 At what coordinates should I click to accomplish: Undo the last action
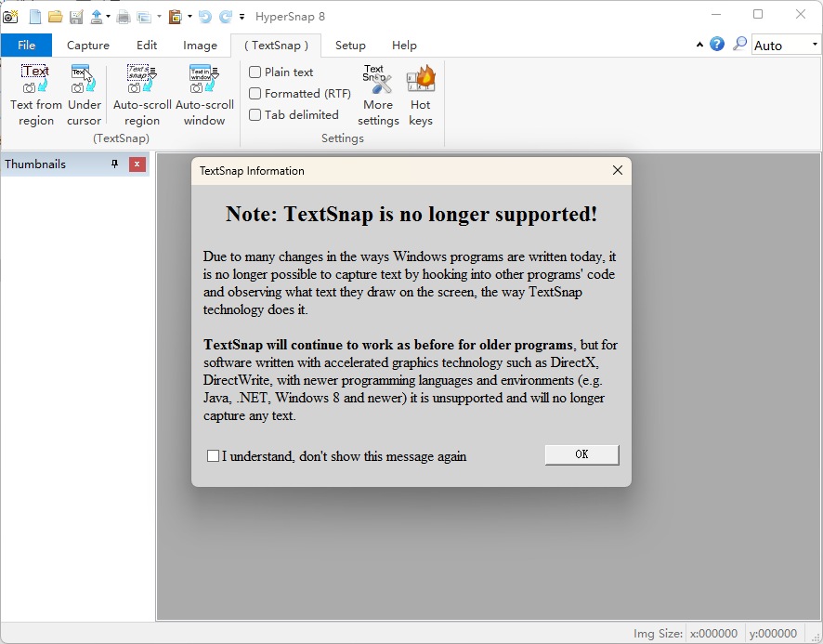(x=205, y=17)
